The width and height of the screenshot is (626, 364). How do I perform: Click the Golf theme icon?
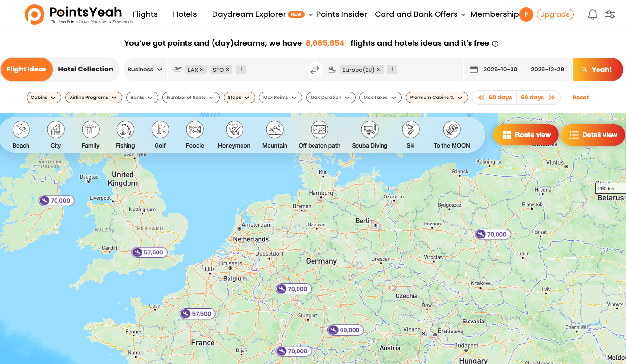coord(160,129)
